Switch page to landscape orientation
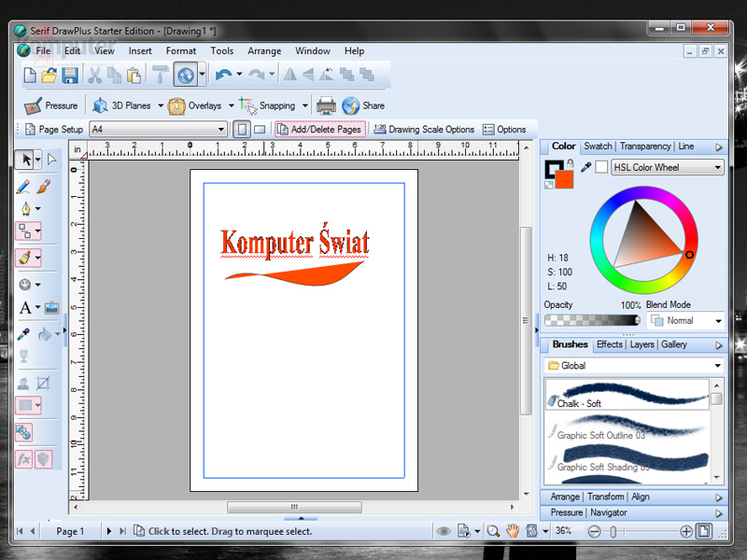The image size is (747, 560). [261, 130]
